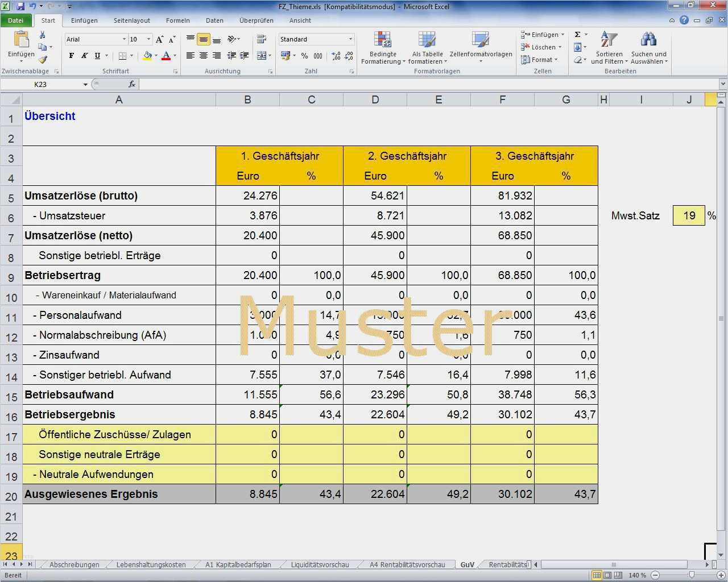
Task: Toggle italic (K) formatting
Action: [x=84, y=56]
